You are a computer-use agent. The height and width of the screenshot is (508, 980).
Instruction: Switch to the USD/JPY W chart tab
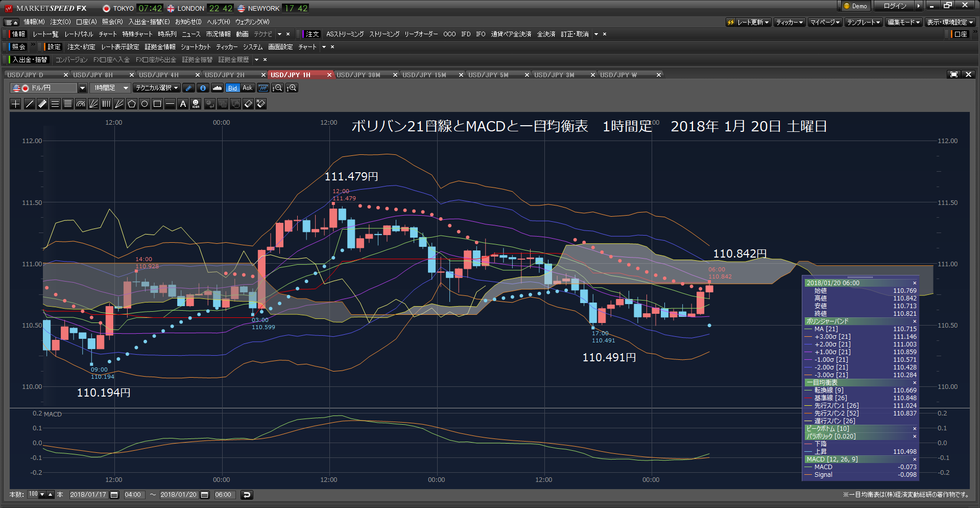[x=628, y=75]
